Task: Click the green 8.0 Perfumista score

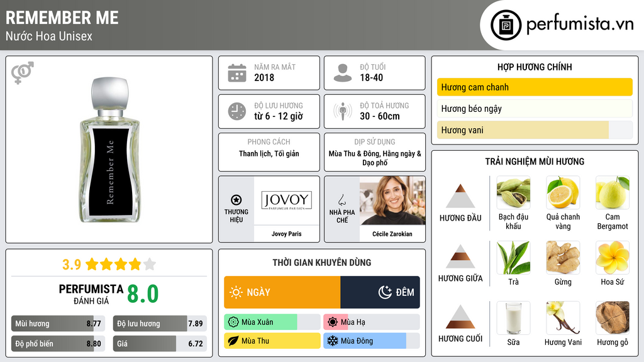Action: click(143, 294)
